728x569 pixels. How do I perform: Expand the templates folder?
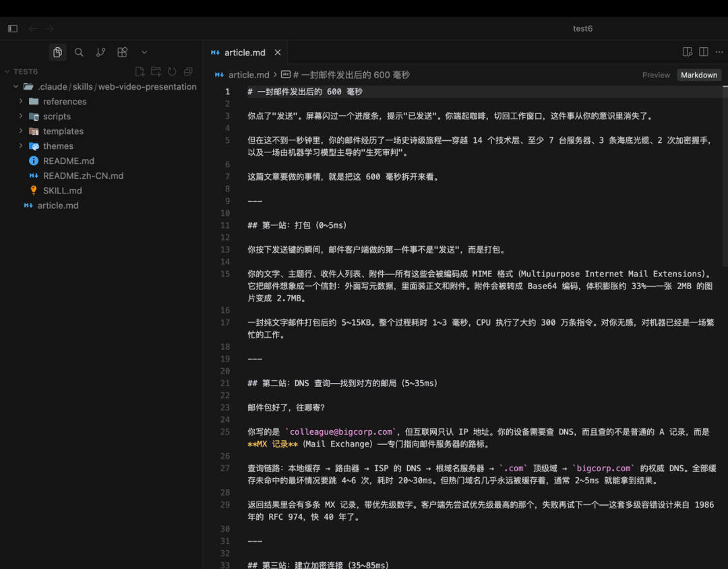(x=21, y=131)
